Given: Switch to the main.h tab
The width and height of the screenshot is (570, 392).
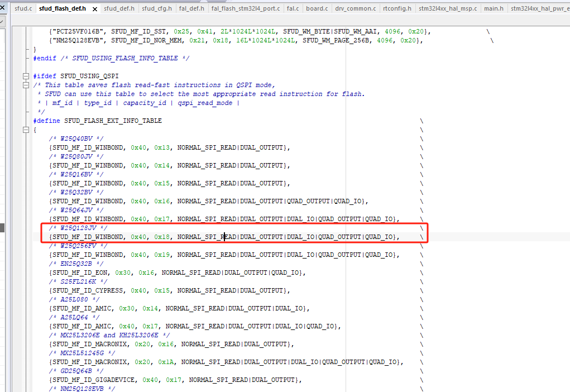Looking at the screenshot, I should click(494, 8).
